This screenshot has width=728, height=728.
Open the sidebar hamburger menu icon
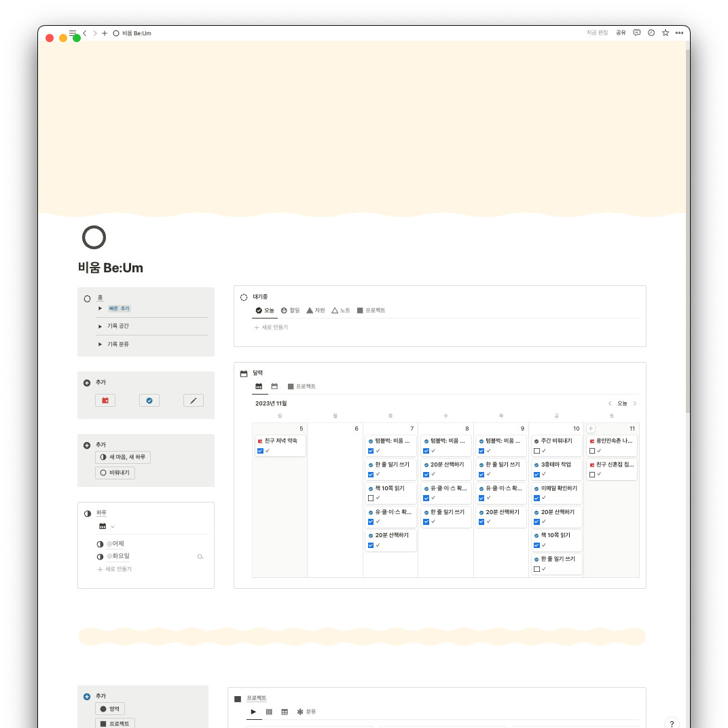[x=73, y=33]
